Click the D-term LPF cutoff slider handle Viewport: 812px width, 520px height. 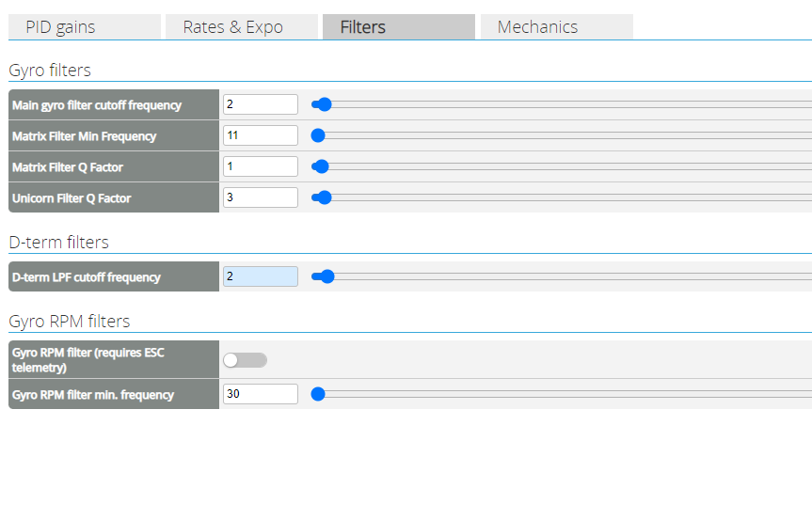[327, 276]
